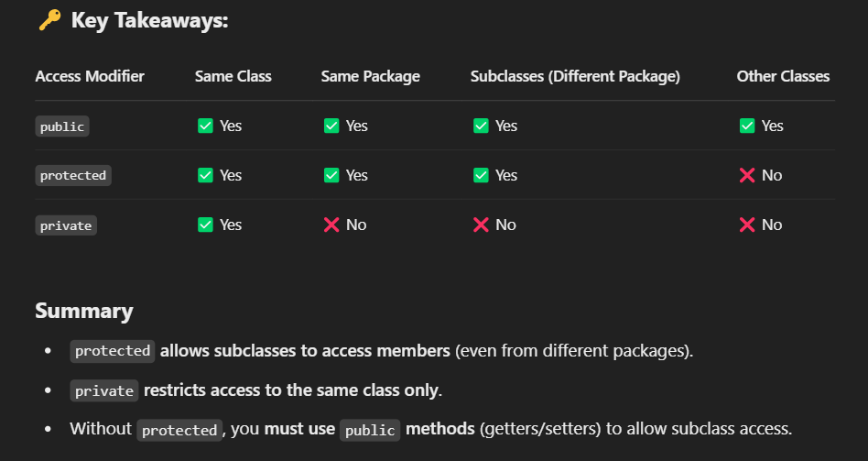Click green checkmark in private Same Class cell
This screenshot has width=868, height=461.
coord(205,225)
